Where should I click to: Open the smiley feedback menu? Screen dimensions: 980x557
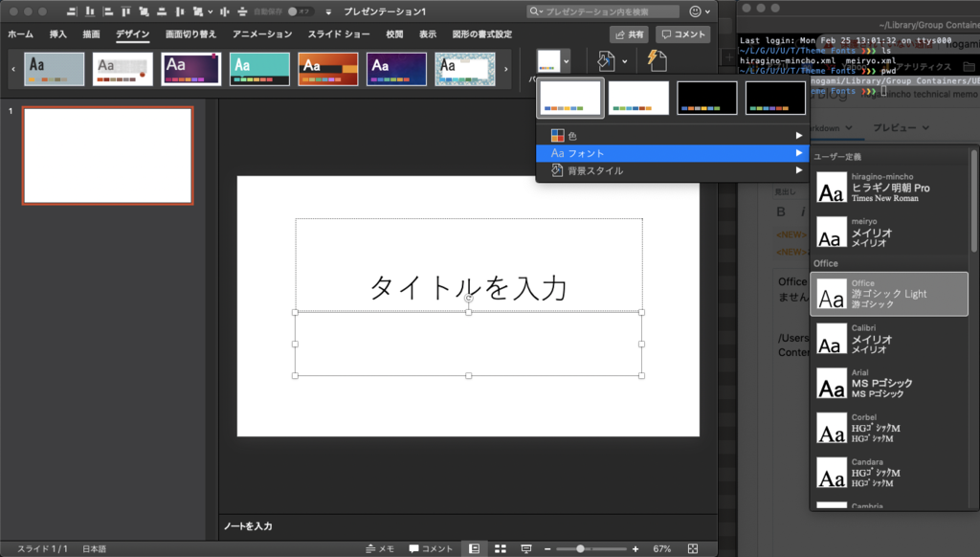699,11
